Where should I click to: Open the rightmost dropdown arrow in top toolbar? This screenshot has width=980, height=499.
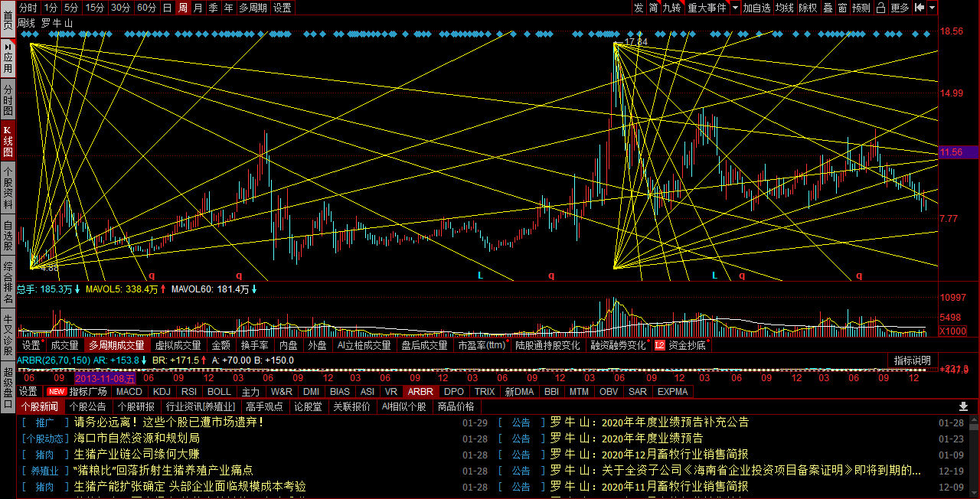click(x=932, y=8)
